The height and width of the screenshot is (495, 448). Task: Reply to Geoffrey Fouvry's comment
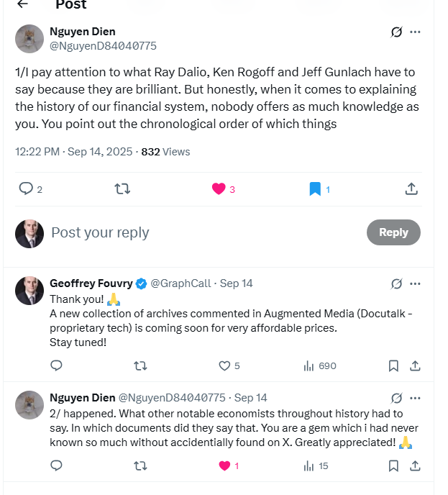[x=57, y=365]
